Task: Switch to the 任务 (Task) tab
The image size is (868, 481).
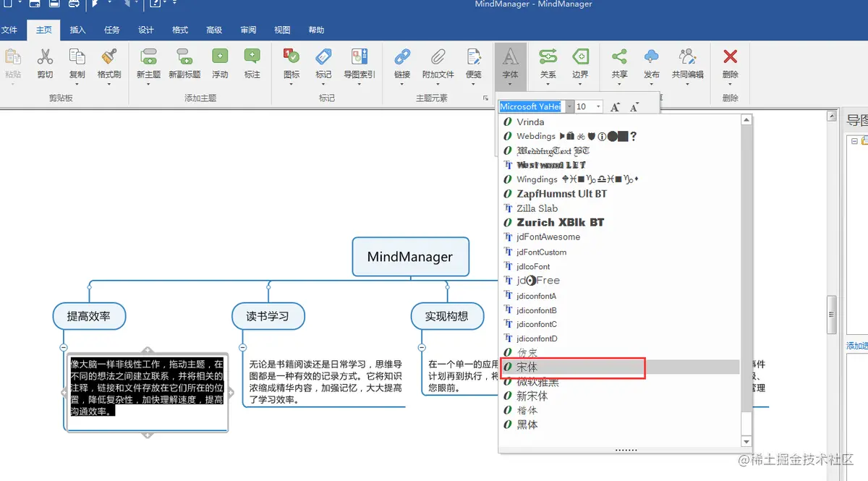Action: pyautogui.click(x=112, y=30)
